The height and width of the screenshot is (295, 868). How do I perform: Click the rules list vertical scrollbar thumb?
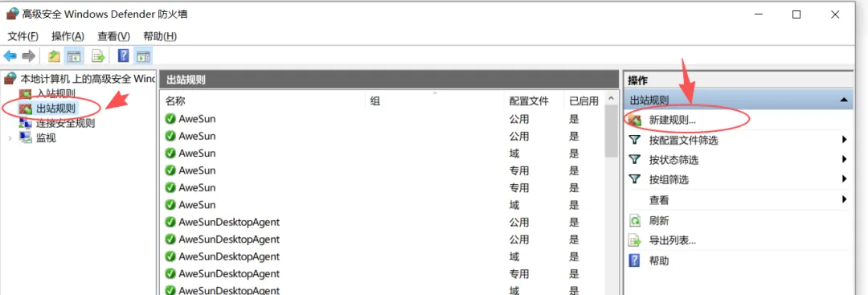611,130
